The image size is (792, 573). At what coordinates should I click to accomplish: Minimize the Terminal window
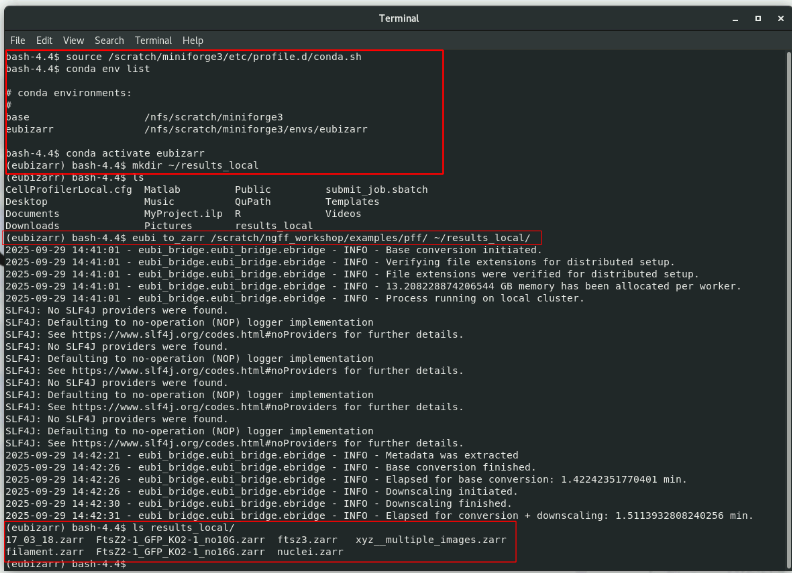pyautogui.click(x=735, y=19)
